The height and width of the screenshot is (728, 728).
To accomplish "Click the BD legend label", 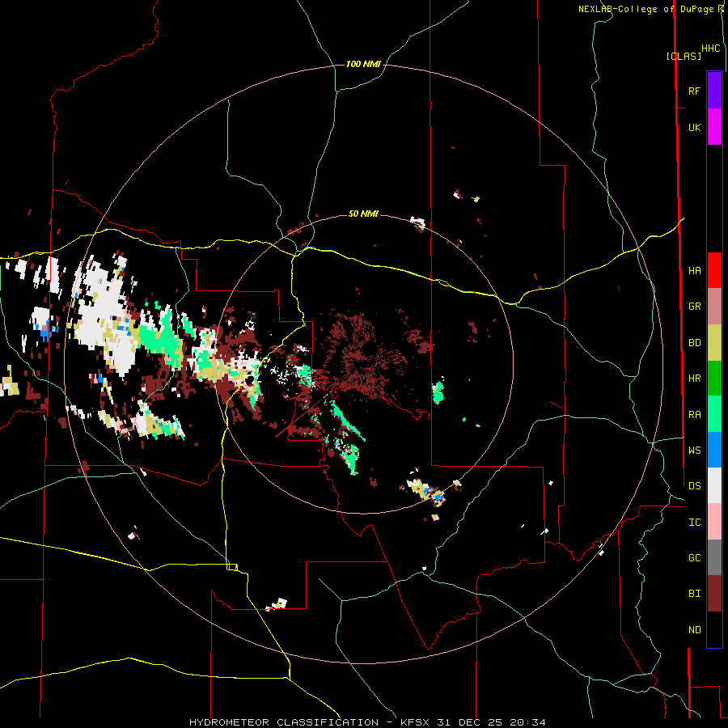I will (x=694, y=343).
